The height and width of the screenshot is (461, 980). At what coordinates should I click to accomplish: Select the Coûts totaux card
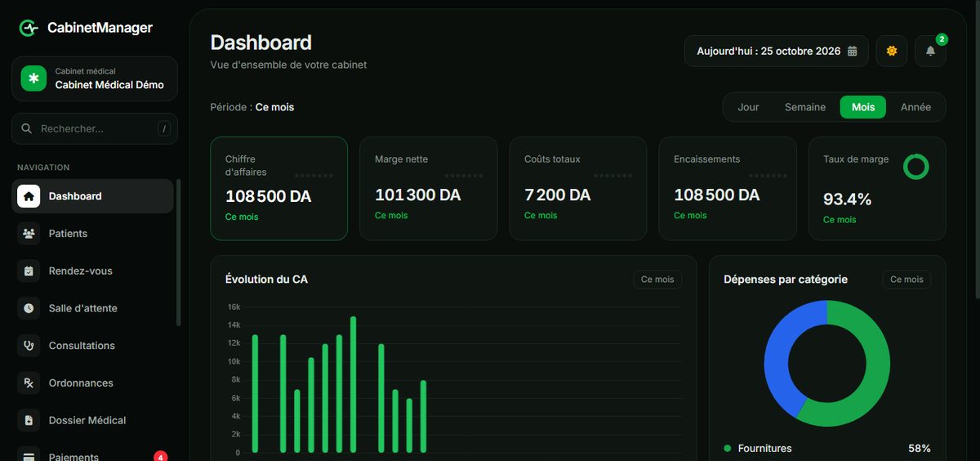click(578, 189)
